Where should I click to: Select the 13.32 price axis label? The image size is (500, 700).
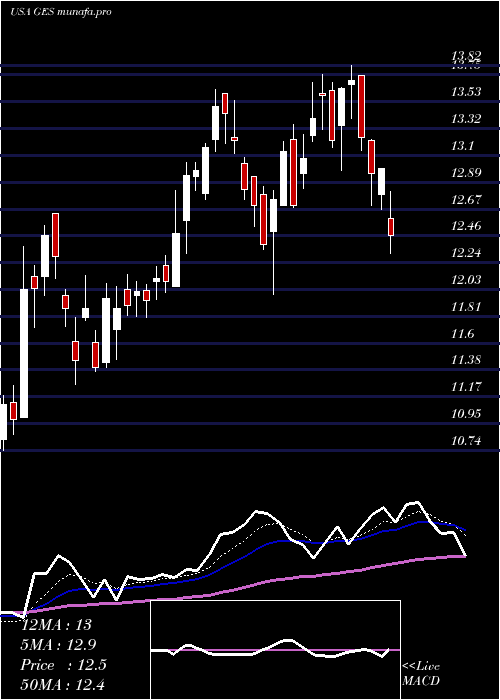tap(466, 119)
